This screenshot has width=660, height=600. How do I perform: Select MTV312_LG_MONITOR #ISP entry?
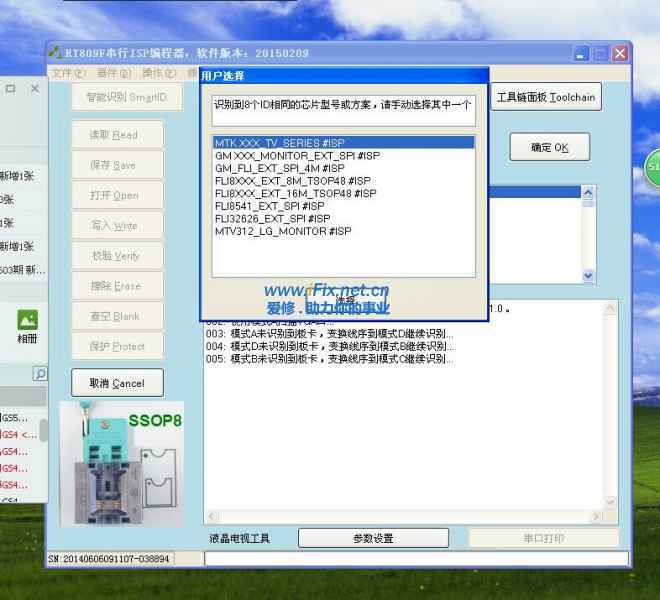tap(283, 231)
